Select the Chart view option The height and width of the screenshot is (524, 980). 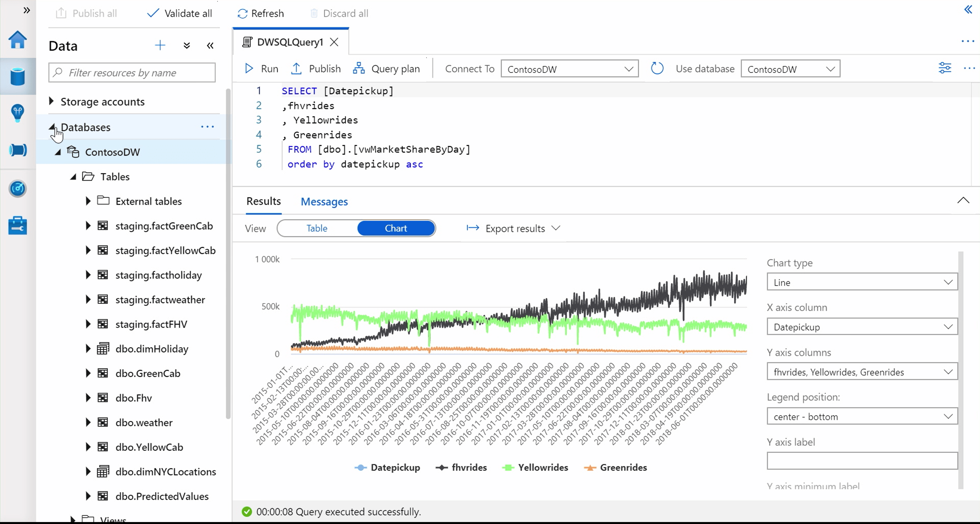395,228
